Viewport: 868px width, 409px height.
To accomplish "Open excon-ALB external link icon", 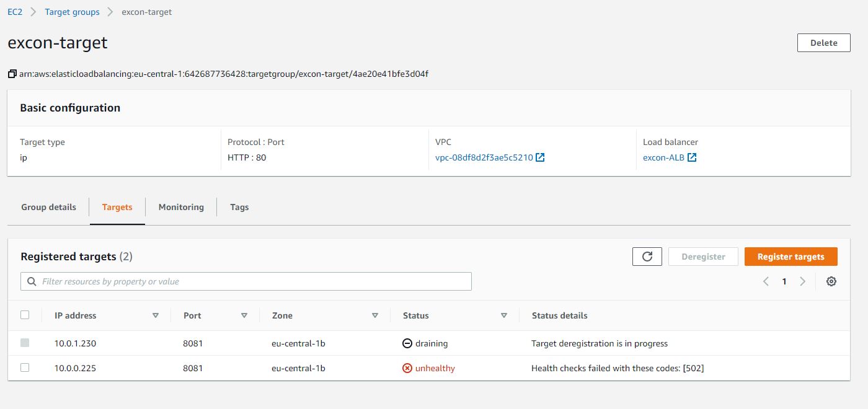I will coord(692,157).
